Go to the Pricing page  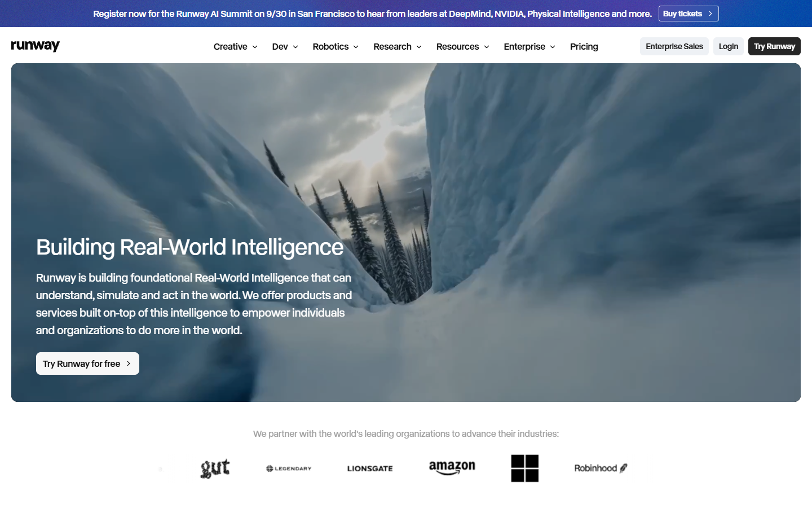click(x=584, y=46)
